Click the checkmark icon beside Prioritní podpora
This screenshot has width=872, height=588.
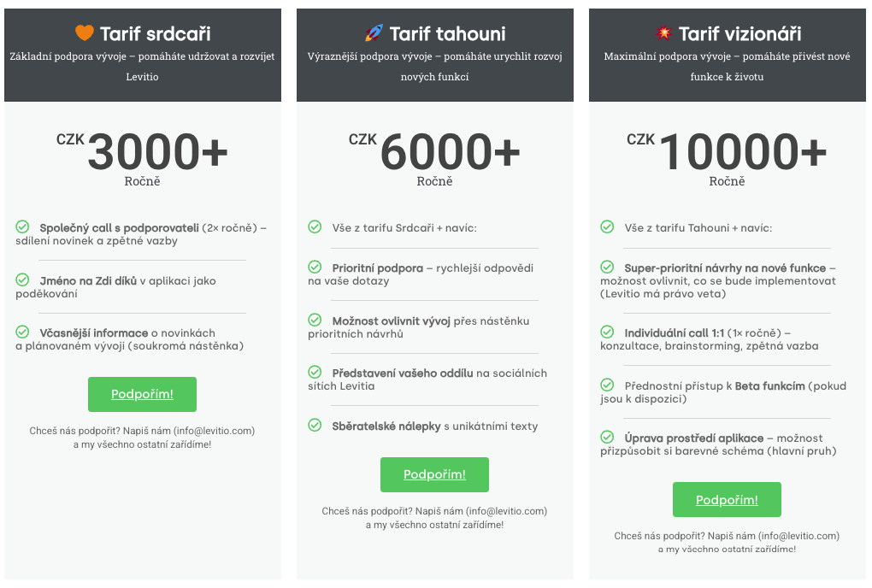315,268
